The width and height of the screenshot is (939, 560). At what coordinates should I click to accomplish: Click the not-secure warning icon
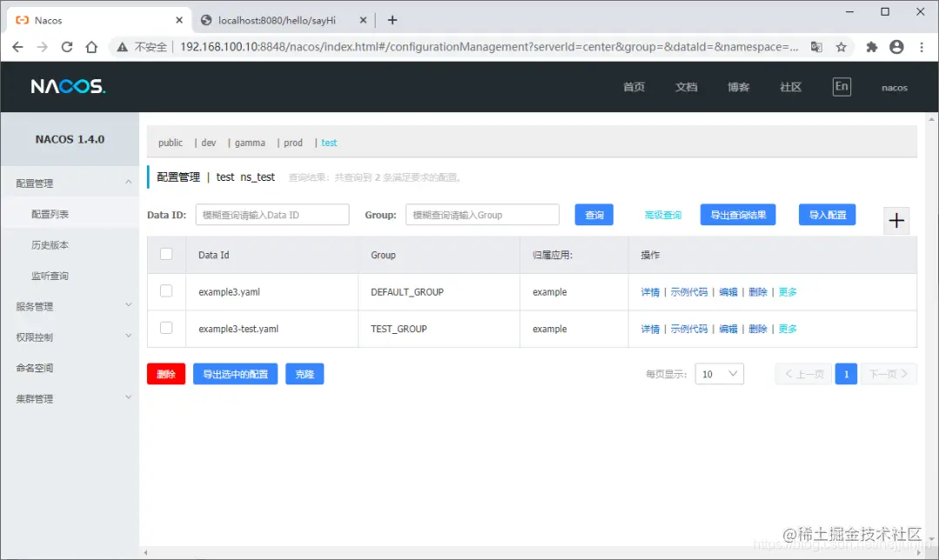pyautogui.click(x=123, y=47)
